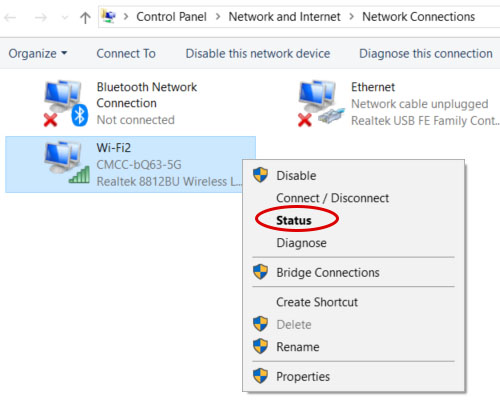Click Connect To in the toolbar
The width and height of the screenshot is (500, 400).
click(x=126, y=53)
